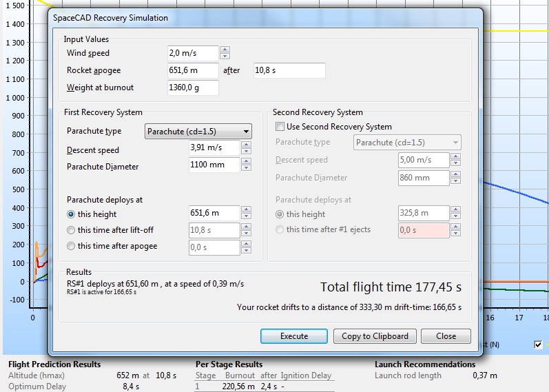Click first Descent speed field 3,91 m/s
This screenshot has height=392, width=549.
214,147
